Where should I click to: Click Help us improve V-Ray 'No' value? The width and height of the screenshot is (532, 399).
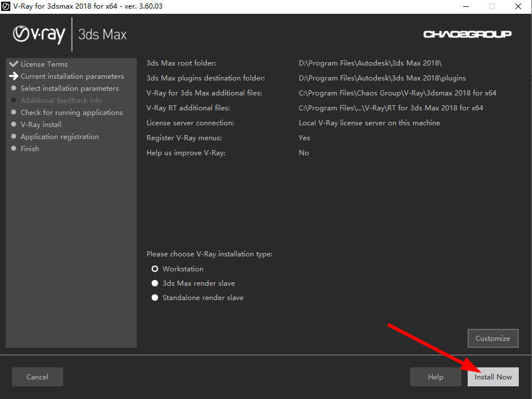pyautogui.click(x=304, y=153)
